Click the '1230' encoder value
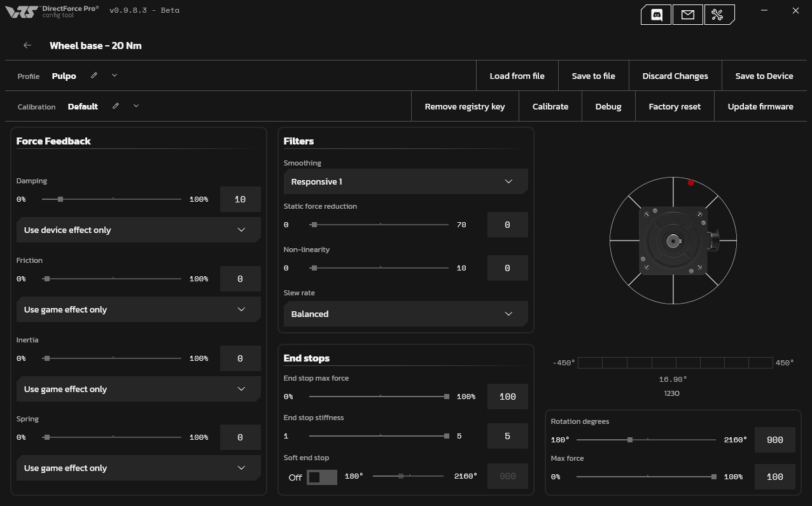Image resolution: width=812 pixels, height=506 pixels. tap(672, 393)
